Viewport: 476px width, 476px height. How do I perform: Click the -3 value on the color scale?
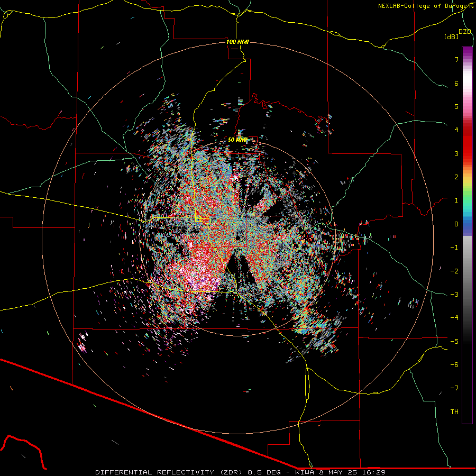[454, 294]
